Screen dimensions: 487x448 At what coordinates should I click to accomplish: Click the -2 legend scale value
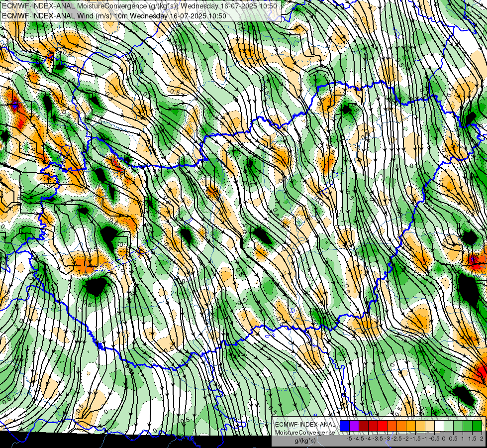click(406, 439)
